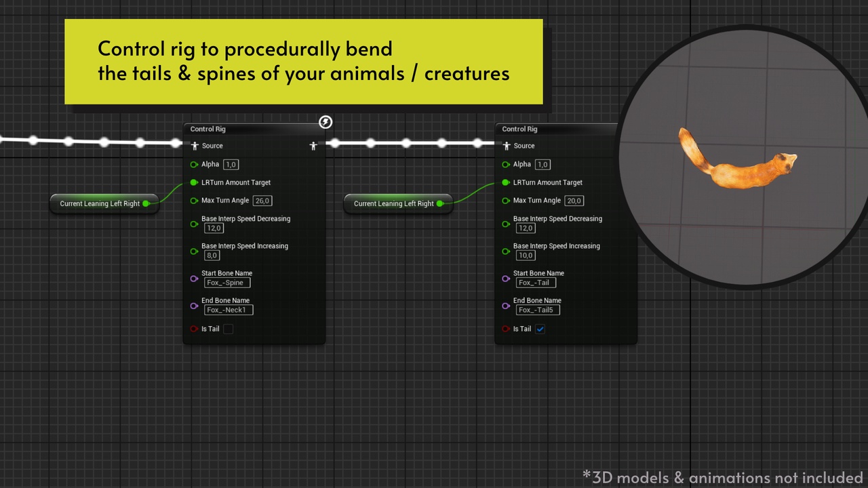Viewport: 868px width, 488px height.
Task: Enable the Is Tail checkbox on left node
Action: click(229, 329)
